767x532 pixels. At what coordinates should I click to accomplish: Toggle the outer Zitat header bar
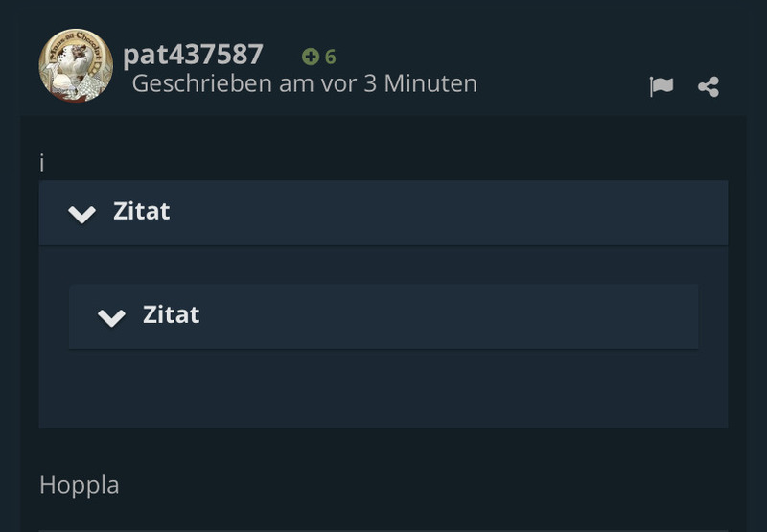(x=383, y=213)
